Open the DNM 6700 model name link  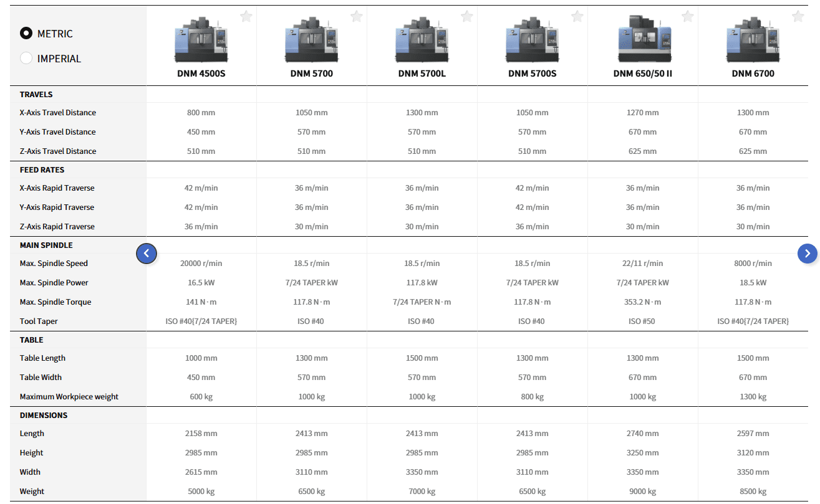coord(753,74)
